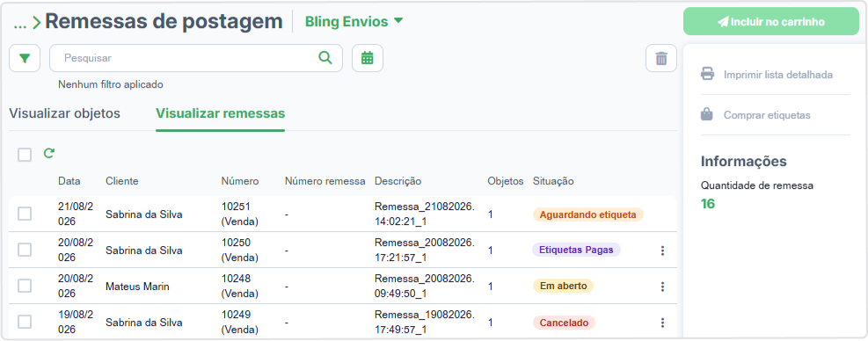The width and height of the screenshot is (868, 341).
Task: Click Incluir no carrinho button
Action: (771, 22)
